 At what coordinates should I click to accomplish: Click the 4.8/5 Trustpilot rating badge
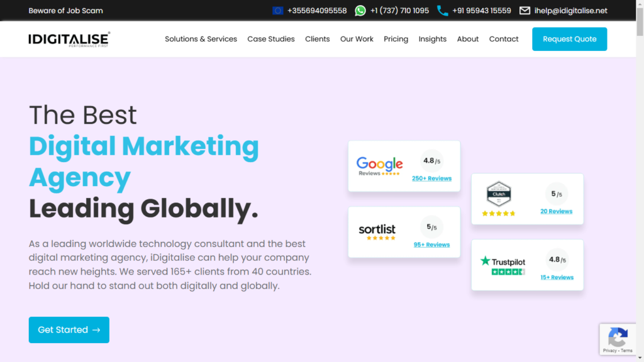point(557,260)
